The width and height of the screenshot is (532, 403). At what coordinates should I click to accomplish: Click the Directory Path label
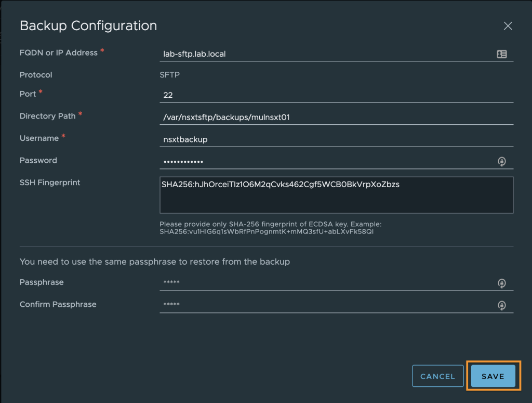[47, 116]
